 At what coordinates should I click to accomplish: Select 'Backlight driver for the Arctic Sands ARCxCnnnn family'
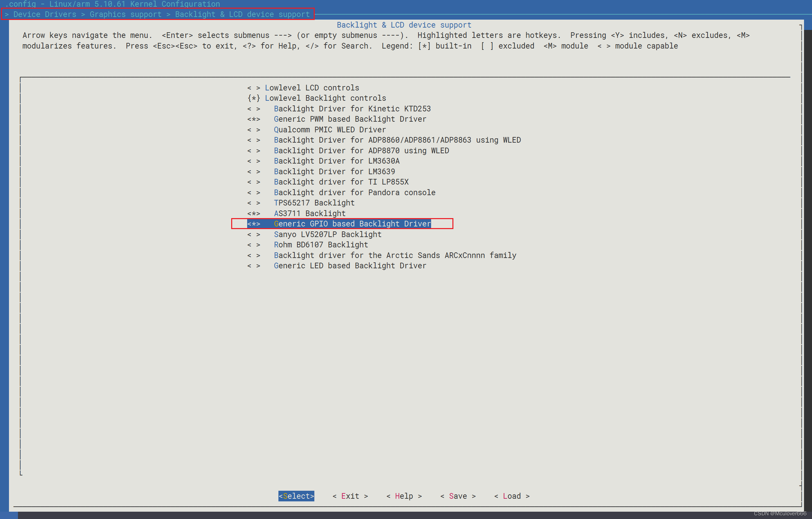[395, 255]
